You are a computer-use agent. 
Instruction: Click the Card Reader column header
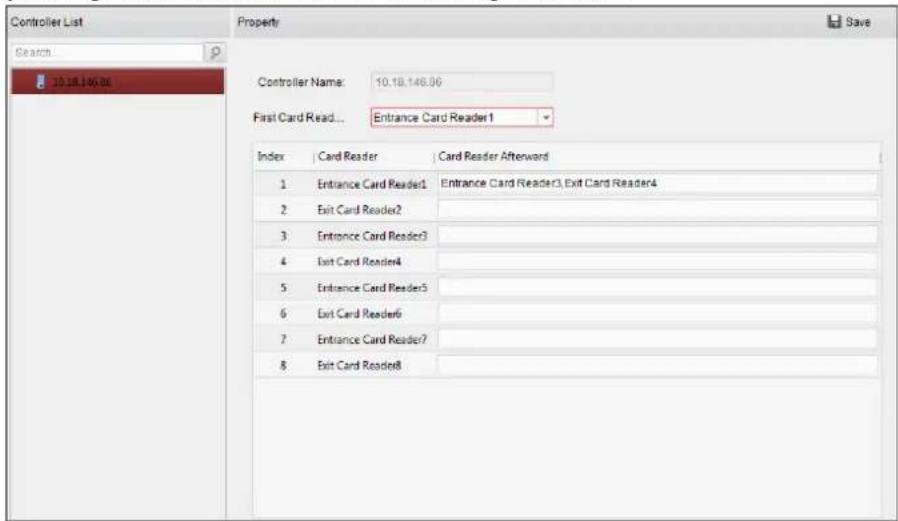point(348,156)
